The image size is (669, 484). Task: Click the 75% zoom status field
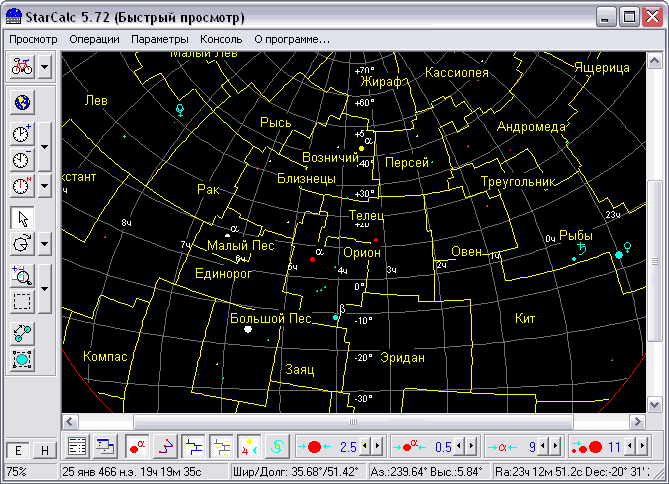point(31,472)
